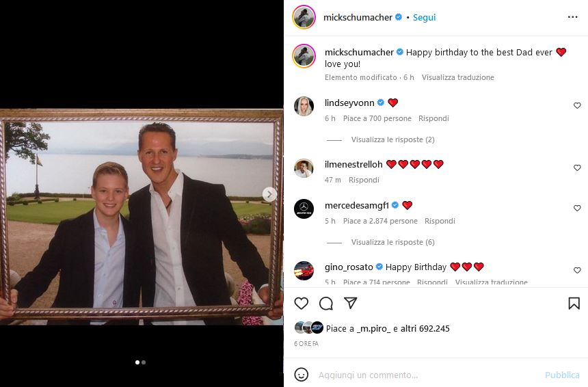Screen dimensions: 588x387
Task: Like the post with heart icon
Action: [302, 304]
